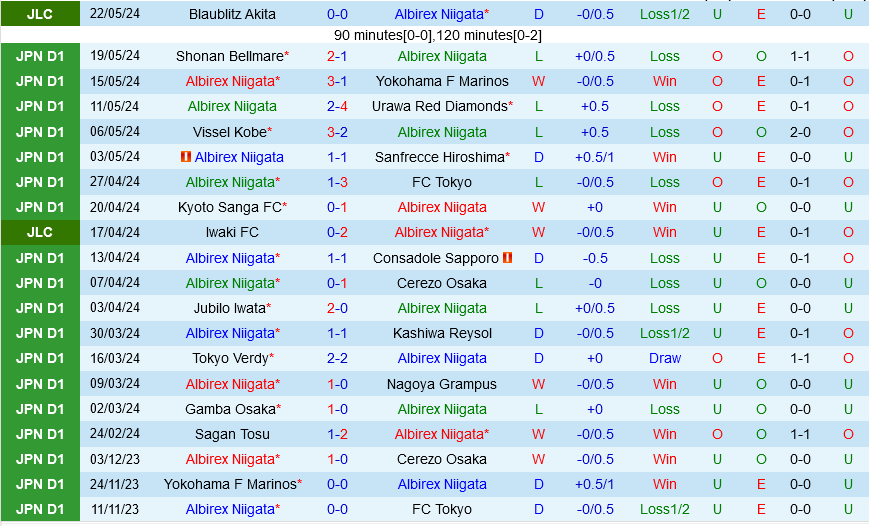Open the Nagoya Grampus team page

[442, 384]
